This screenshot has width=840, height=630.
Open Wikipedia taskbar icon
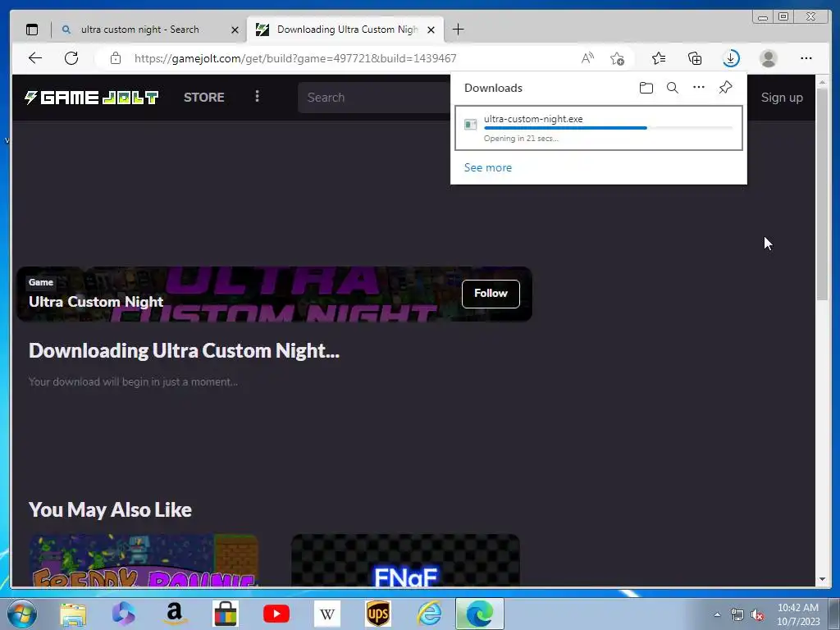(x=327, y=614)
